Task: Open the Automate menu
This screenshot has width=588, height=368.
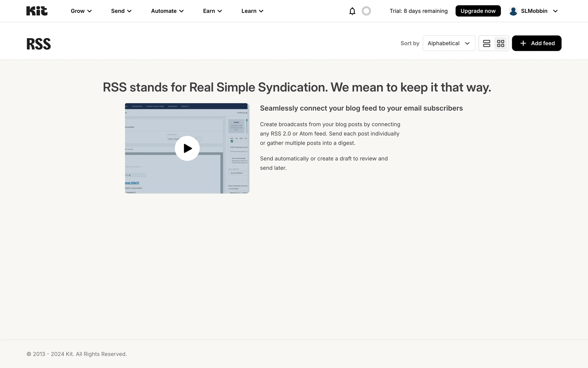Action: [167, 11]
